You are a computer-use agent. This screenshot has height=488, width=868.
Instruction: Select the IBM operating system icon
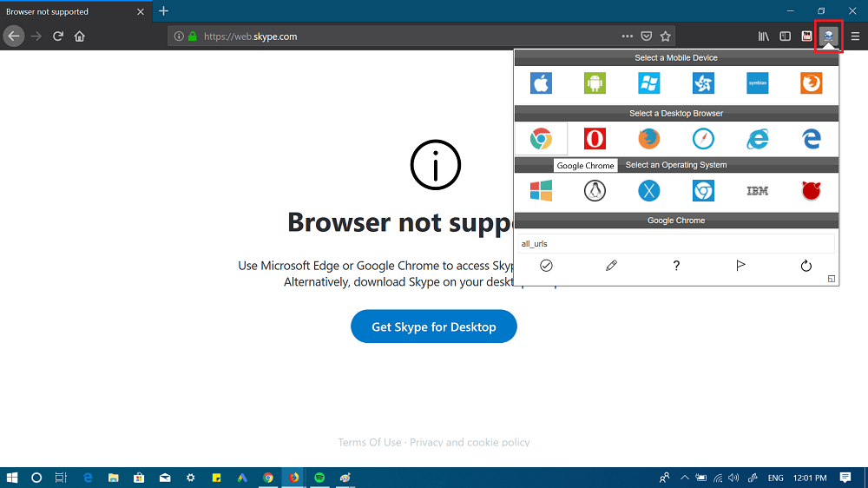pos(757,191)
